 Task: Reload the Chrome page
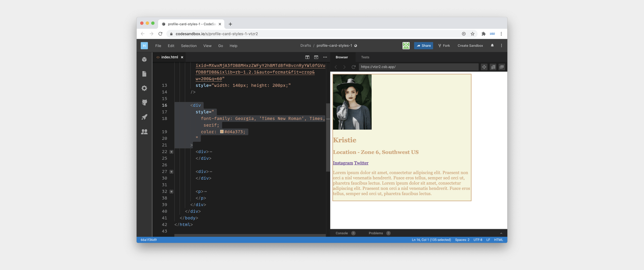[x=160, y=34]
